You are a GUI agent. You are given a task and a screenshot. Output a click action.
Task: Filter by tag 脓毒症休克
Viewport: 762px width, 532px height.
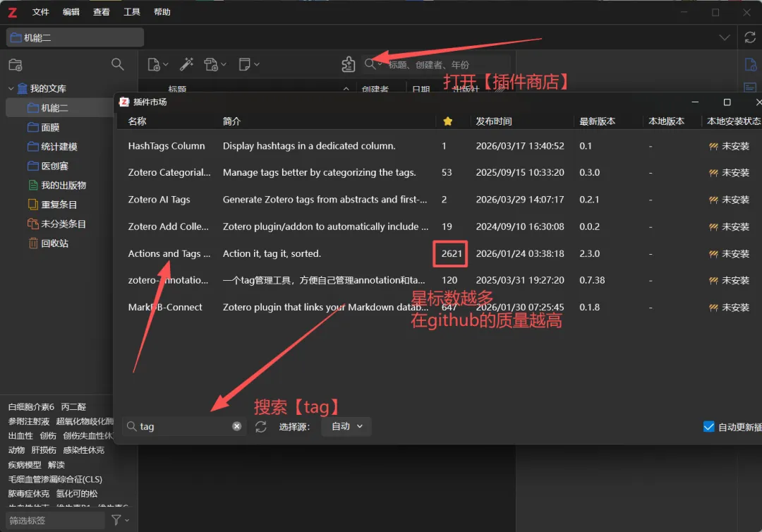(29, 494)
